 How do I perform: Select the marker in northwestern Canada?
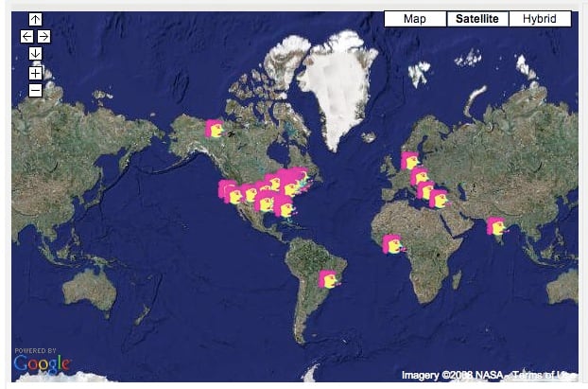click(x=215, y=128)
